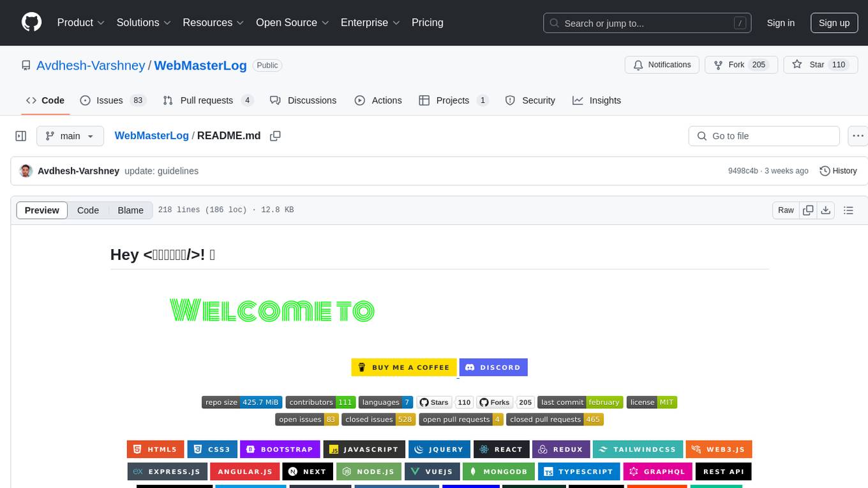Expand the Solutions menu
Image resolution: width=868 pixels, height=488 pixels.
tap(144, 22)
